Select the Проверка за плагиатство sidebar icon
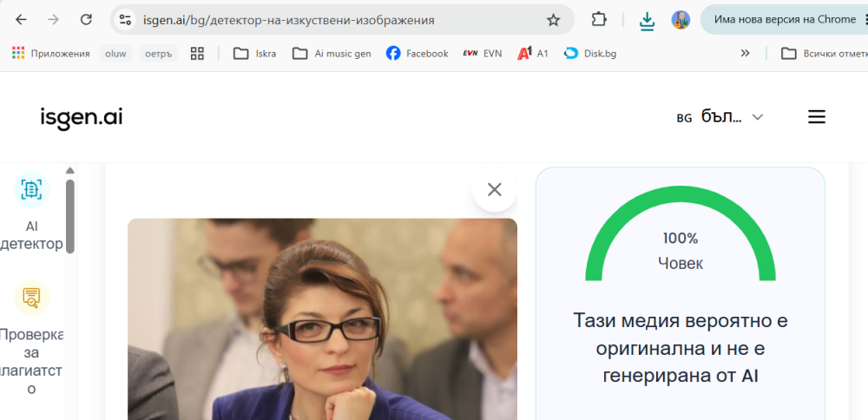This screenshot has width=868, height=420. (x=31, y=298)
